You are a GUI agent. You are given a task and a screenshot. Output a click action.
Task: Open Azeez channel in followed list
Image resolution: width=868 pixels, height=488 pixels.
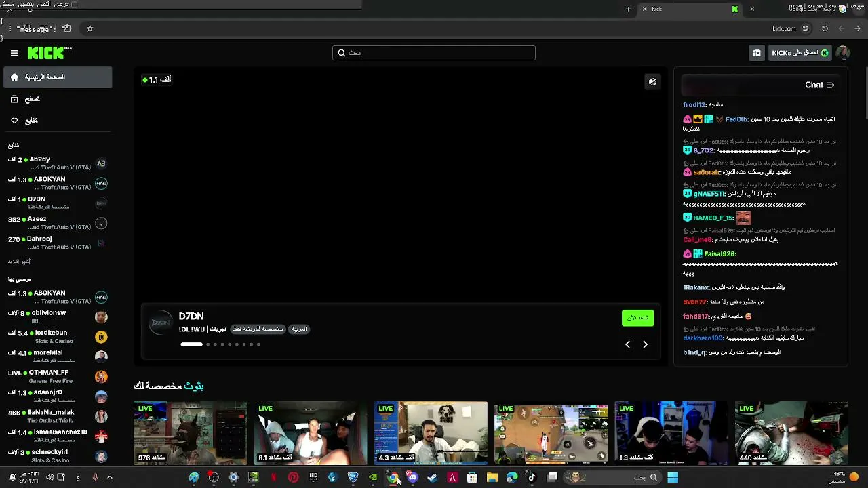click(58, 223)
